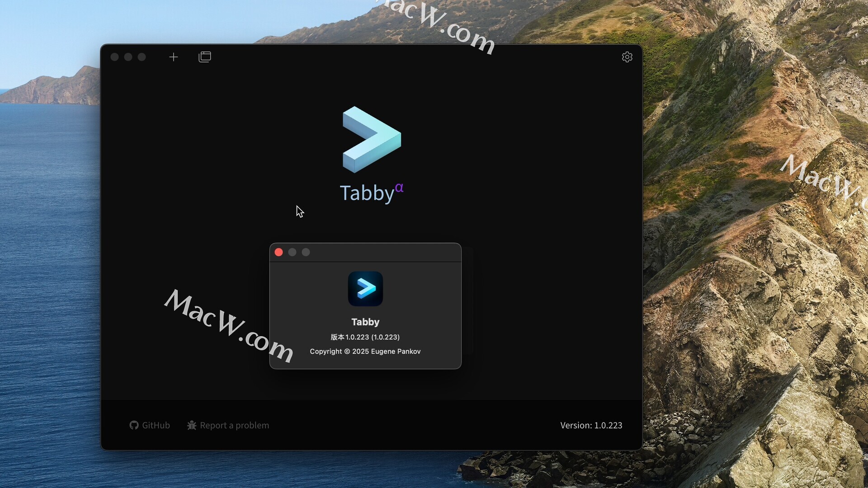Screen dimensions: 868x488
Task: Open the profiles and connections window icon
Action: pos(205,57)
